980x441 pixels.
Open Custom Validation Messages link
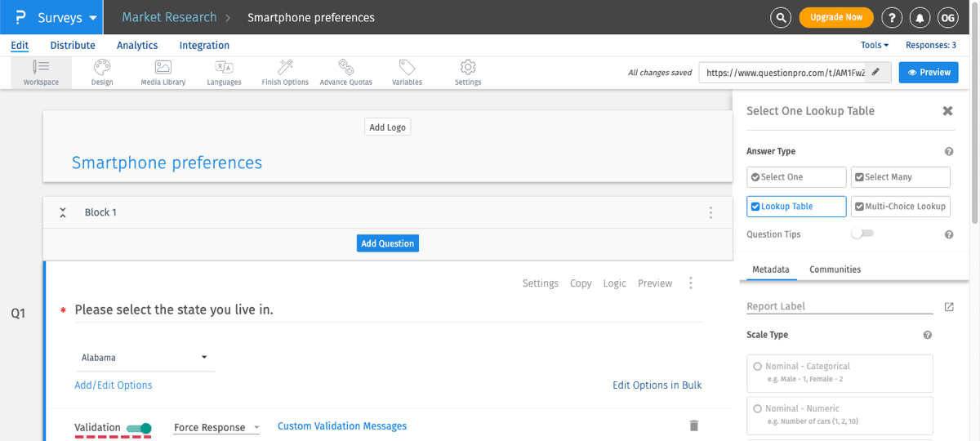(x=342, y=426)
